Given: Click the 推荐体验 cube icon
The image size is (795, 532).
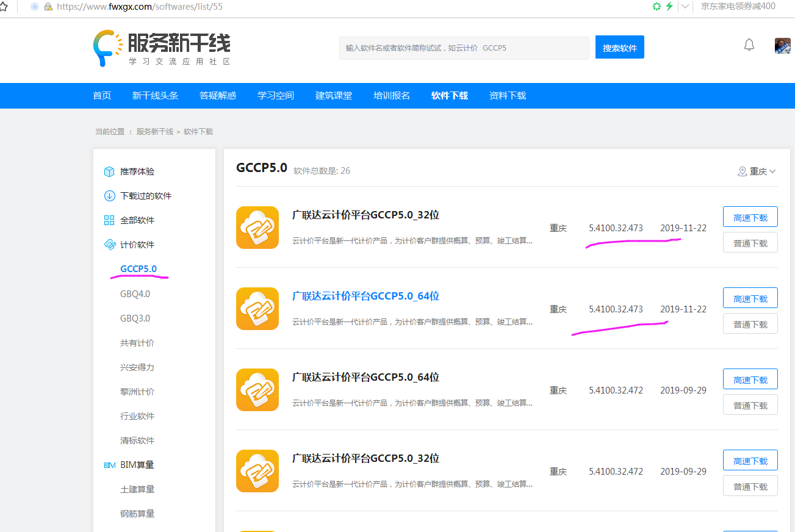Looking at the screenshot, I should click(x=109, y=171).
